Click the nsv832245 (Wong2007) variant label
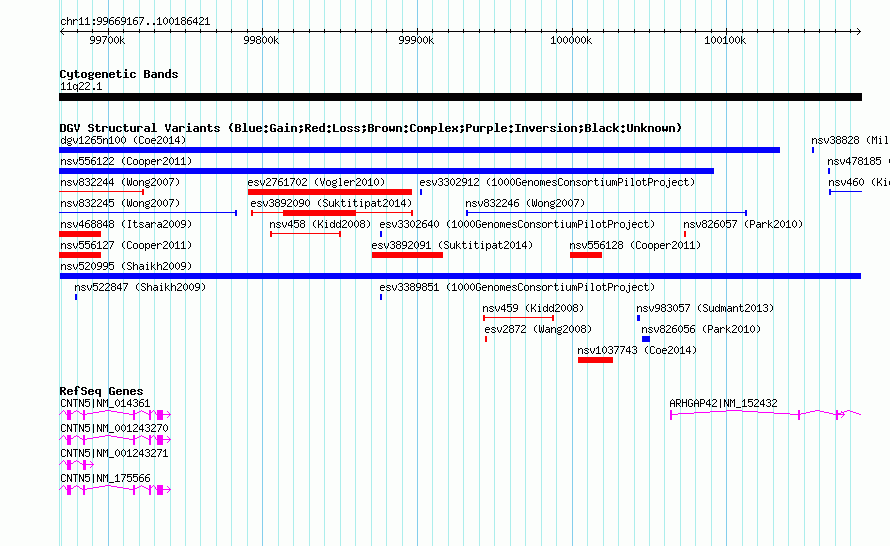The width and height of the screenshot is (890, 546). click(120, 203)
